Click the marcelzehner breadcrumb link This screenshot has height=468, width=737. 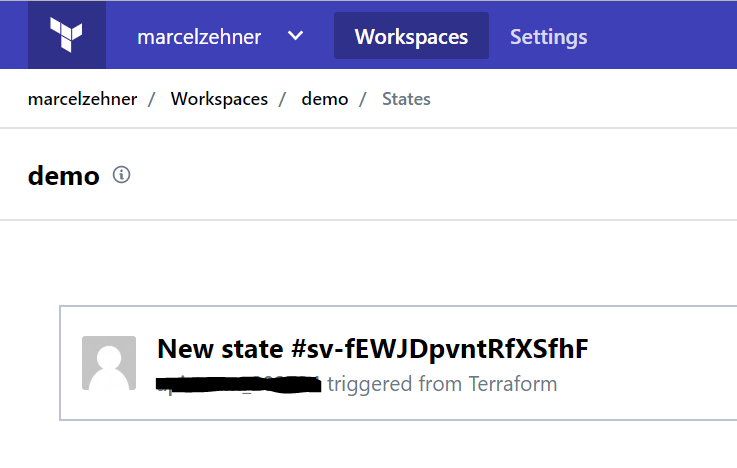tap(82, 99)
